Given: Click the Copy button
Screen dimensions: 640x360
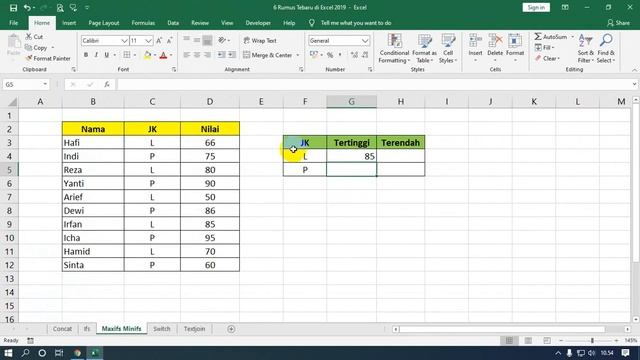Looking at the screenshot, I should (36, 48).
